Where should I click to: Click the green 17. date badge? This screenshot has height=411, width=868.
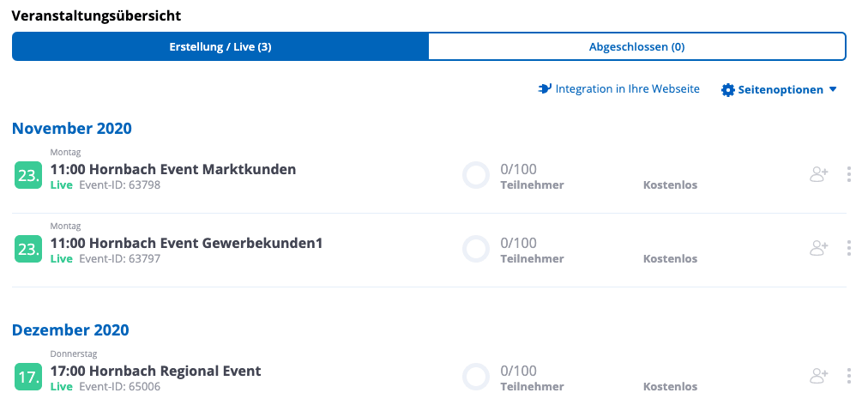pyautogui.click(x=28, y=377)
